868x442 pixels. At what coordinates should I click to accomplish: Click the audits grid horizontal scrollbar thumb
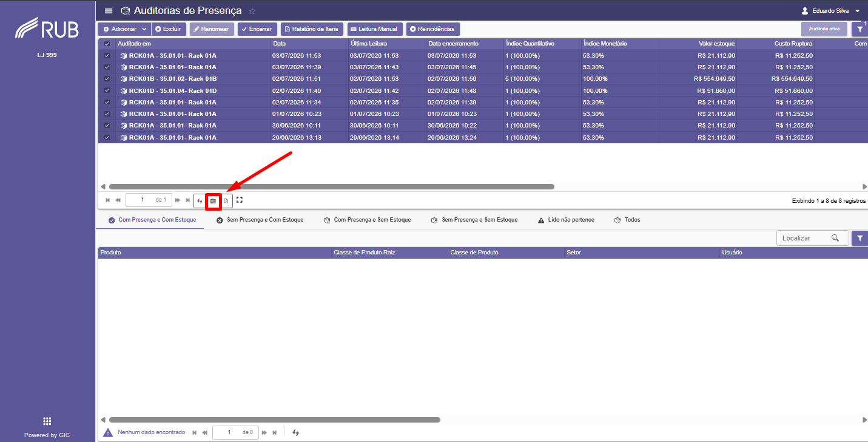[x=331, y=186]
